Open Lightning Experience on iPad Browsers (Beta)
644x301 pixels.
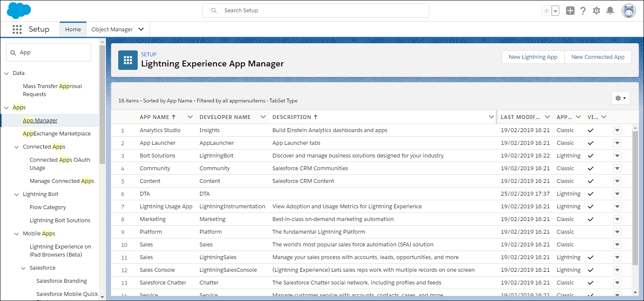pyautogui.click(x=60, y=251)
